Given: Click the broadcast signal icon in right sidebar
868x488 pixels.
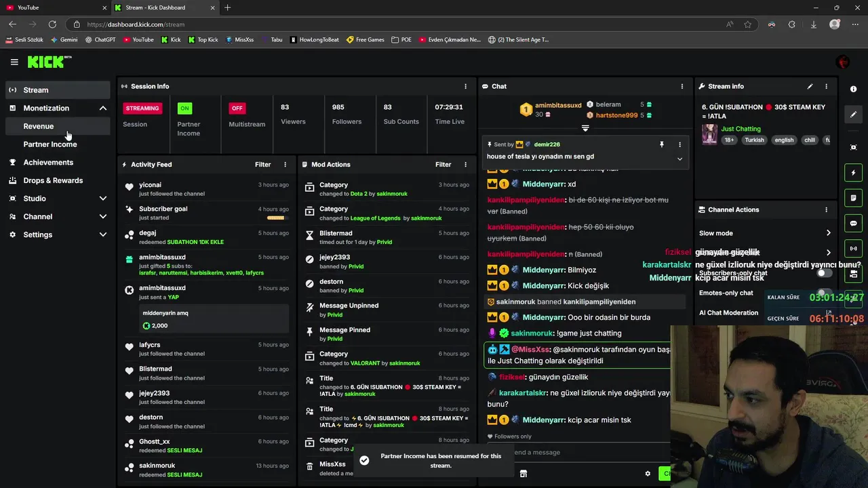Looking at the screenshot, I should tap(854, 248).
